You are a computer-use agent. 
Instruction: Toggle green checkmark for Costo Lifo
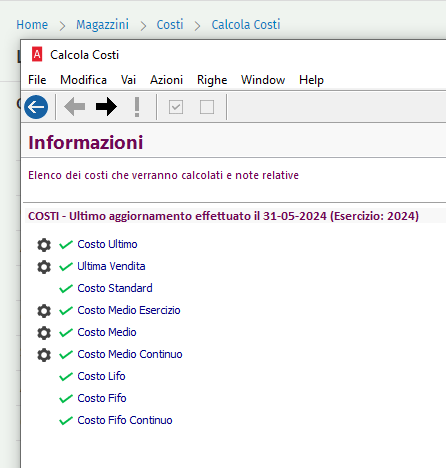[x=66, y=377]
